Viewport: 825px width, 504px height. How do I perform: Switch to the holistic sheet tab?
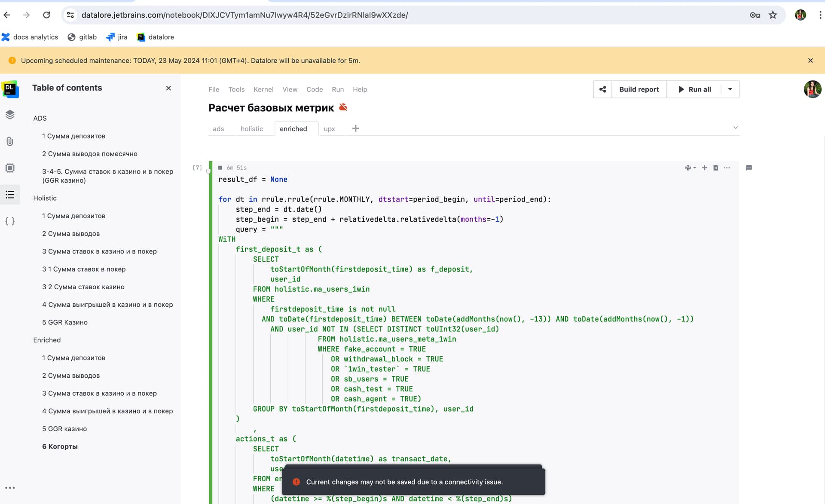click(x=252, y=129)
